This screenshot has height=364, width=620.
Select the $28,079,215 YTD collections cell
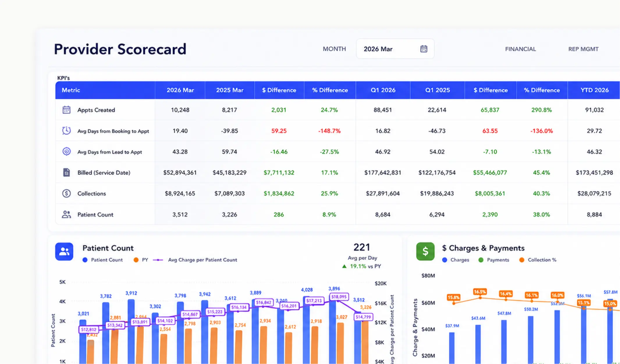pyautogui.click(x=594, y=193)
